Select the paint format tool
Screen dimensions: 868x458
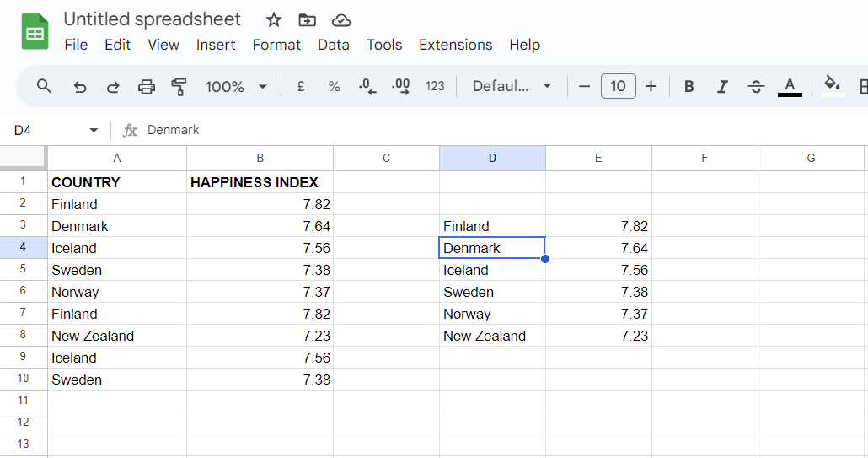point(179,86)
